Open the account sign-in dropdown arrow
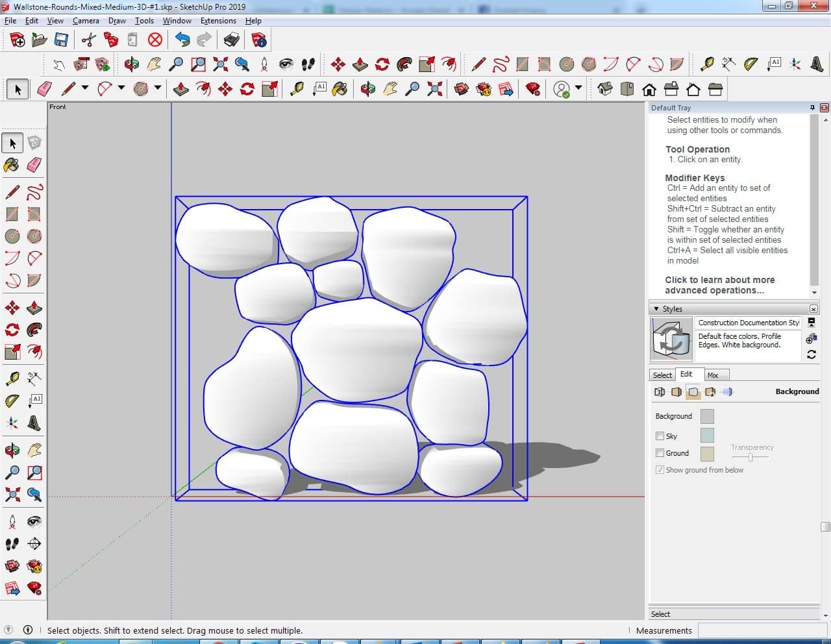The image size is (831, 644). coord(578,88)
